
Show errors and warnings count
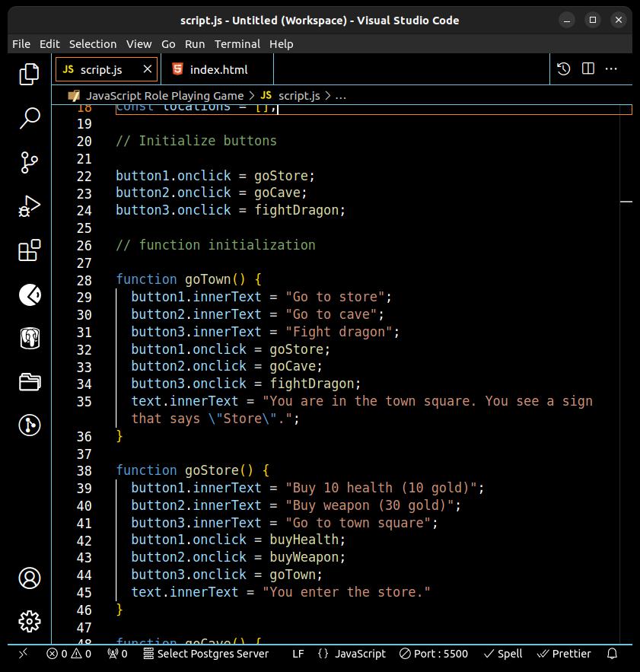[68, 654]
